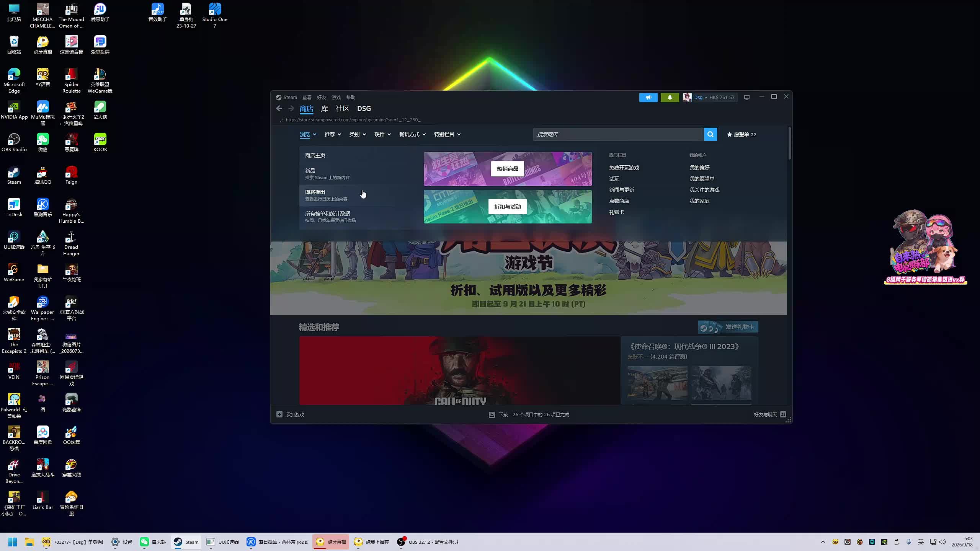The width and height of the screenshot is (980, 551).
Task: Open the Steam announcements megaphone icon
Action: [648, 98]
